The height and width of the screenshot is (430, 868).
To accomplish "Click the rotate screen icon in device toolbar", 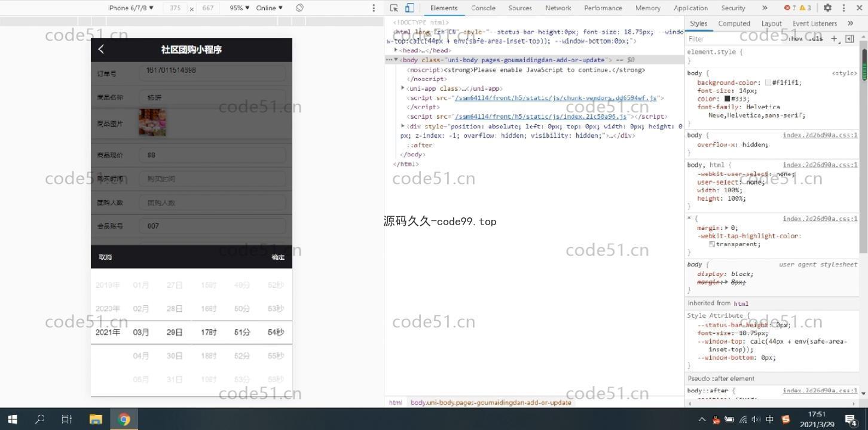I will 299,8.
